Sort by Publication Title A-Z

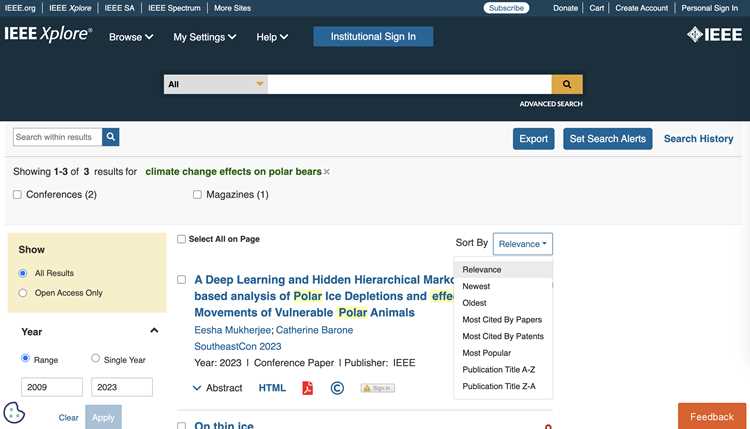coord(503,370)
